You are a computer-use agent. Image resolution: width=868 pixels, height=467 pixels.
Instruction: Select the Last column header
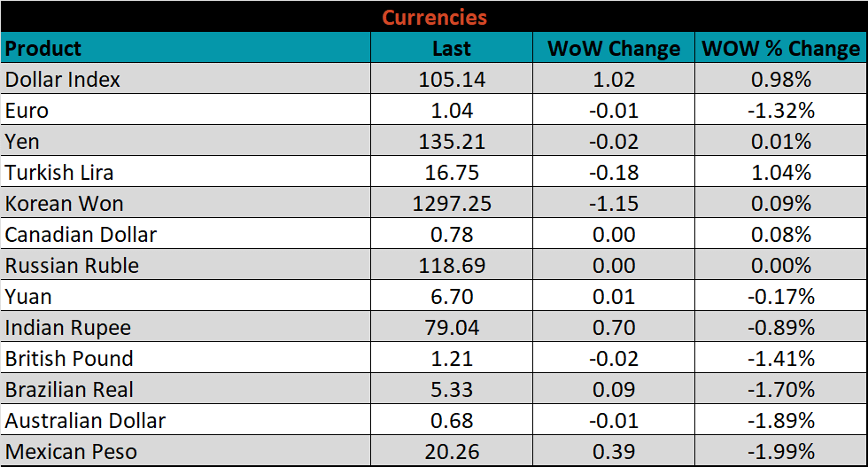452,48
